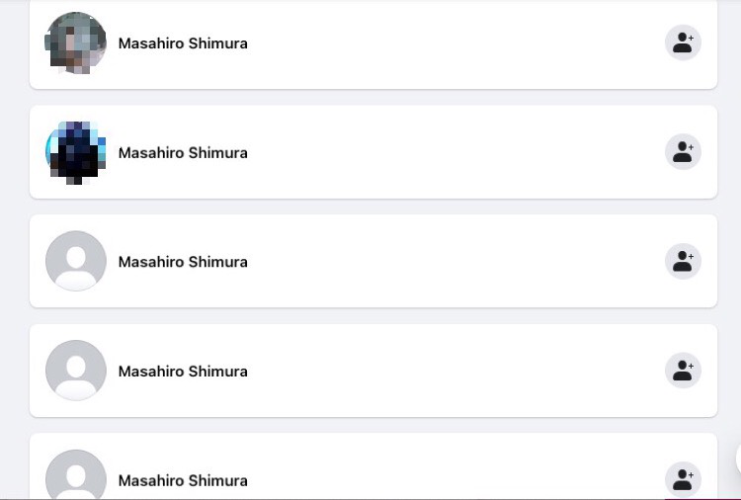The width and height of the screenshot is (741, 500).
Task: Open the grey pixelated profile photo
Action: coord(76,43)
